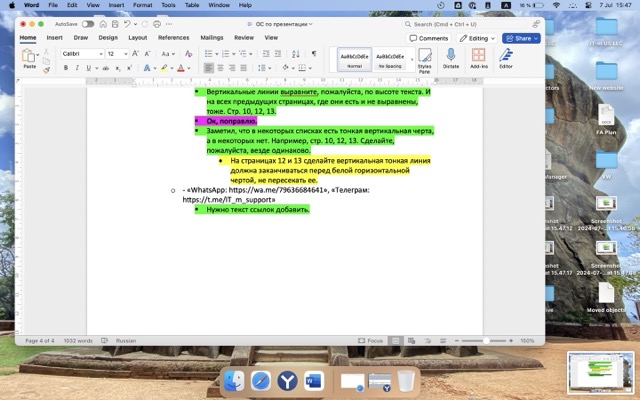Screen dimensions: 640x400
Task: Click the Share button
Action: (x=522, y=38)
